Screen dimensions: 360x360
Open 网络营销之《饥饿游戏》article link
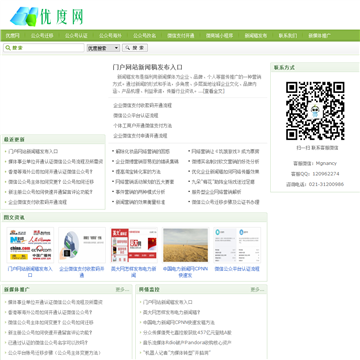(225, 151)
